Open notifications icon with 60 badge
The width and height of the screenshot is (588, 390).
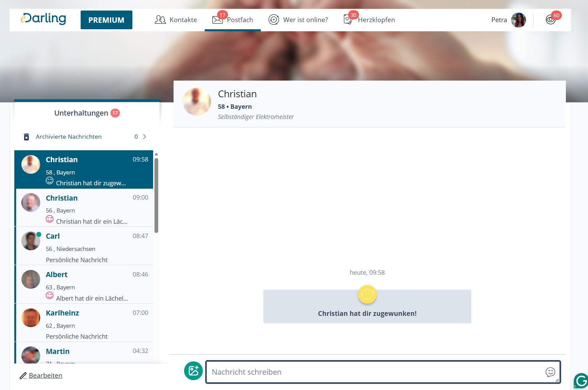click(551, 20)
